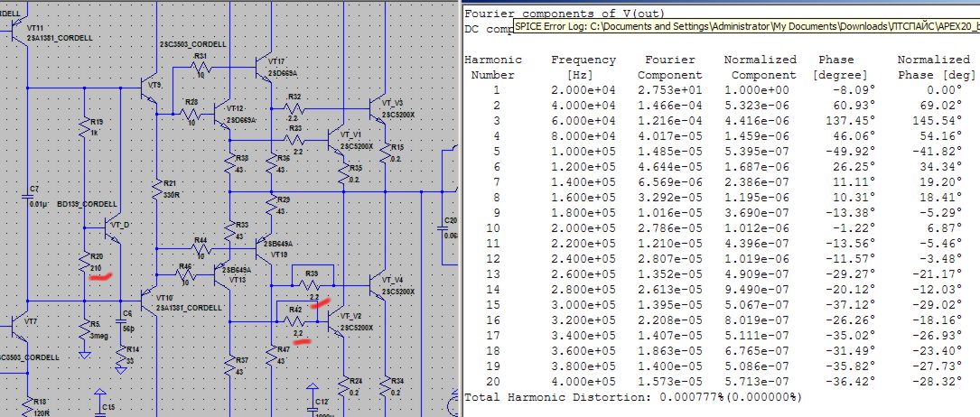Click normalized component value 1.000e+00

756,90
